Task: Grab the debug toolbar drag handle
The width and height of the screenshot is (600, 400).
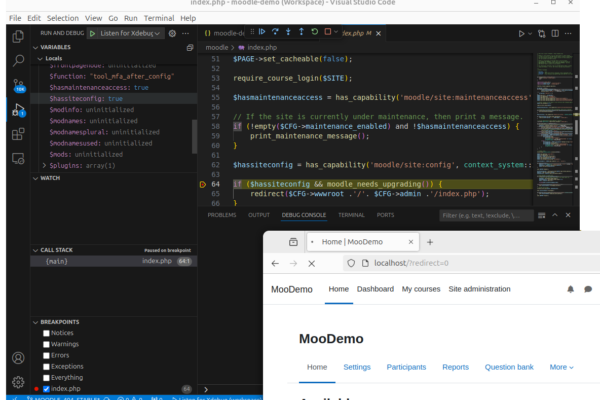Action: coord(252,32)
